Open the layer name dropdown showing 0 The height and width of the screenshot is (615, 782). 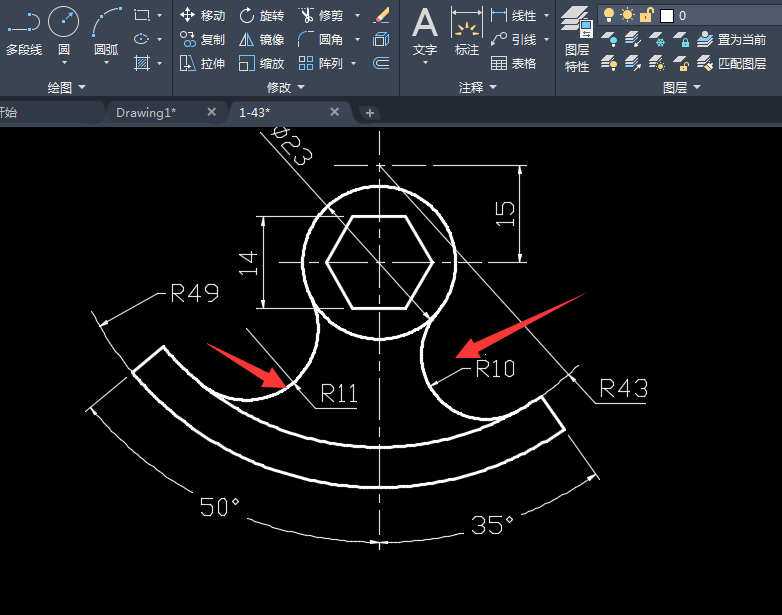click(690, 15)
